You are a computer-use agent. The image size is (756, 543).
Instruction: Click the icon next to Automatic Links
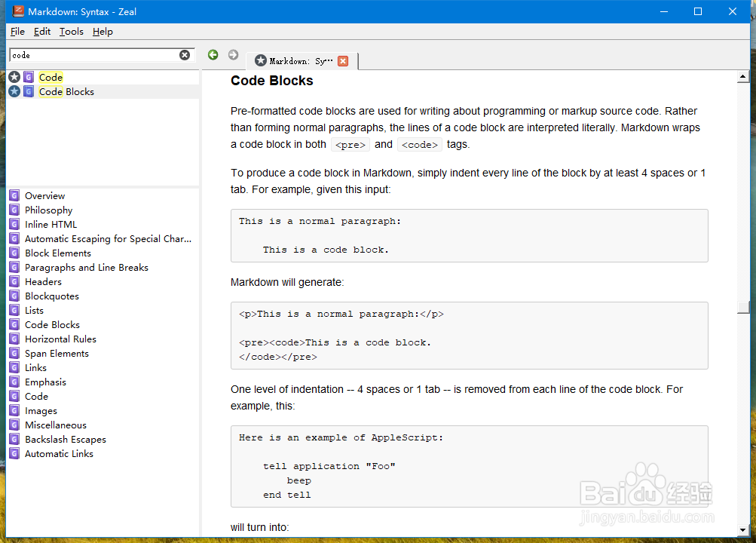point(14,454)
